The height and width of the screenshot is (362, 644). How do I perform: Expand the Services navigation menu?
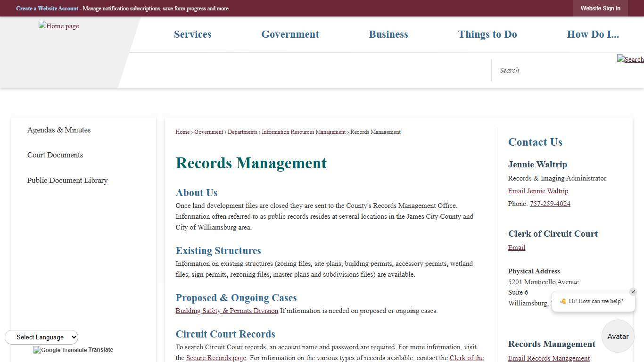(192, 34)
